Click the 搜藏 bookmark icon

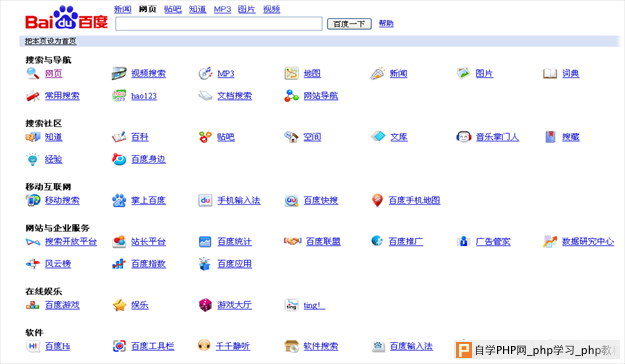pyautogui.click(x=550, y=137)
